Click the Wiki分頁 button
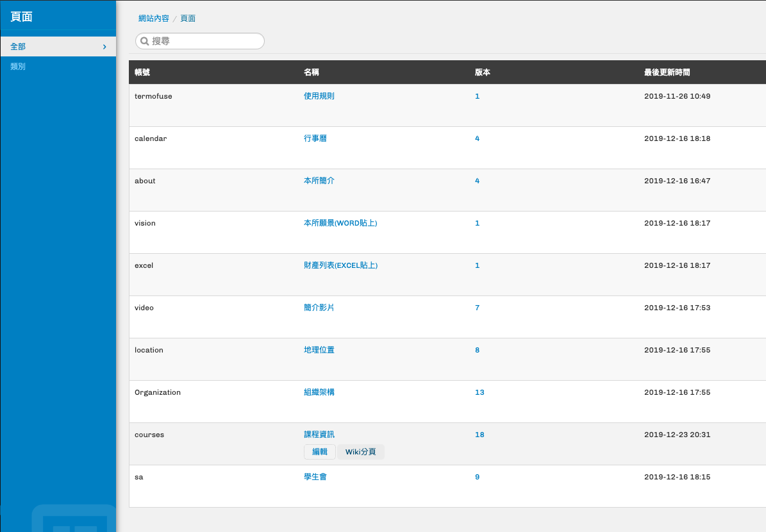Screen dimensions: 766x532 click(361, 452)
